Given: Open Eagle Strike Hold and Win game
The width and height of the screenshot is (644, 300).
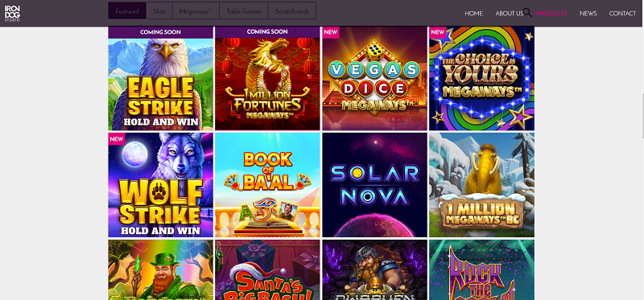Looking at the screenshot, I should tap(160, 78).
